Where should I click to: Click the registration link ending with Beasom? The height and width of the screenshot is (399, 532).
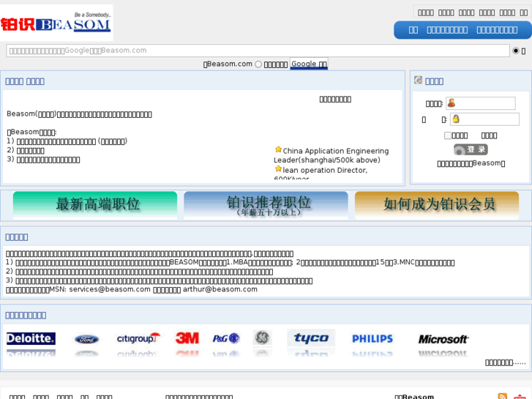(x=471, y=163)
